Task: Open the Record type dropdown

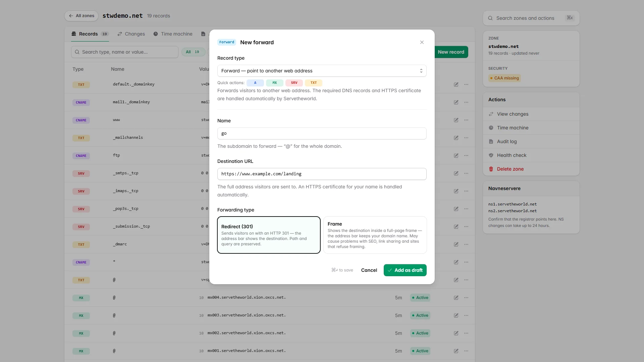Action: tap(322, 71)
